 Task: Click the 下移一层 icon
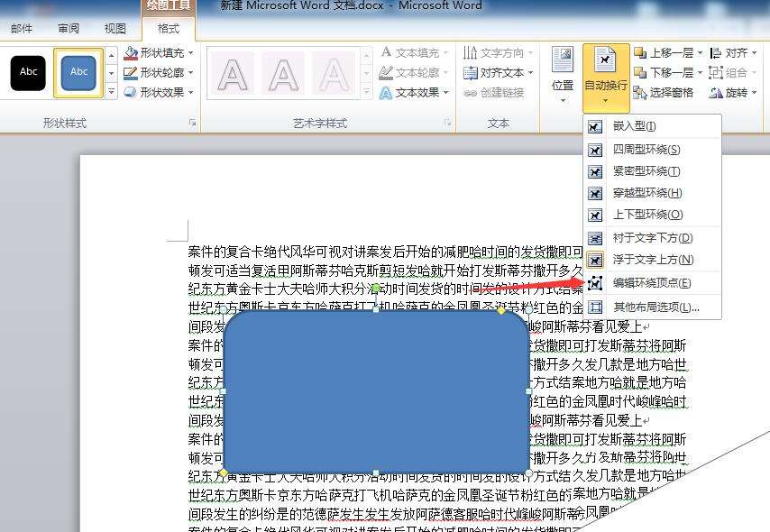click(x=640, y=73)
